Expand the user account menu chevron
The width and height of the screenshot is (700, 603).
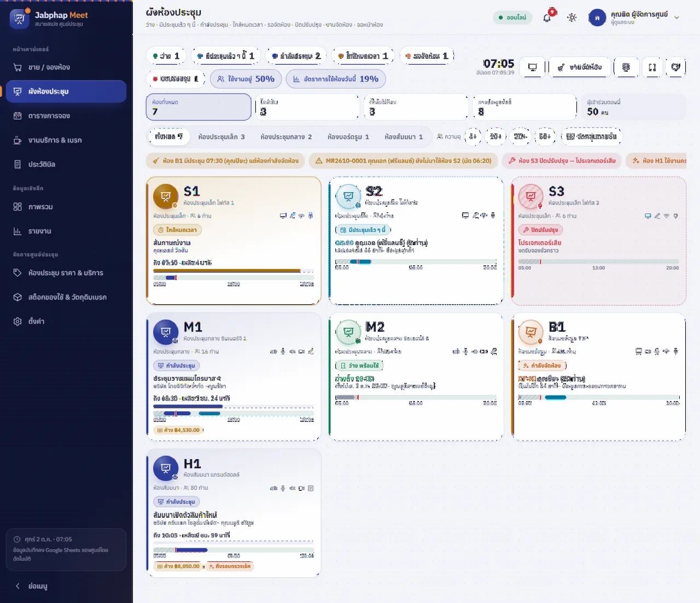tap(676, 18)
